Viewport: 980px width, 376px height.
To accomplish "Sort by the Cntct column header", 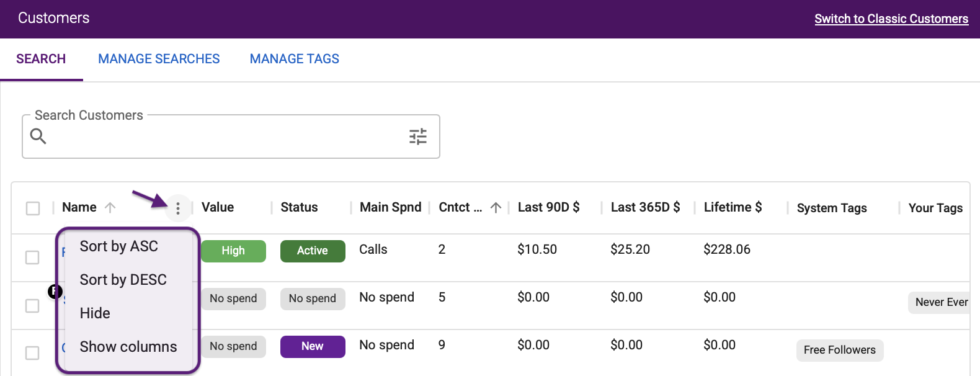I will 460,207.
